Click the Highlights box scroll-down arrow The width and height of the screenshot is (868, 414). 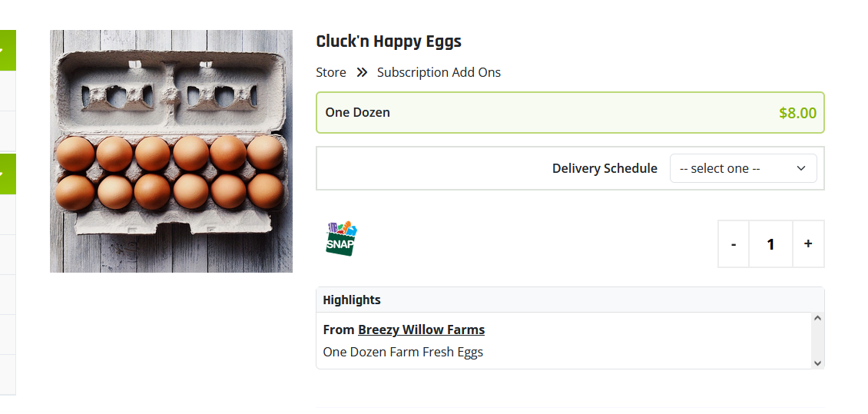pyautogui.click(x=817, y=363)
